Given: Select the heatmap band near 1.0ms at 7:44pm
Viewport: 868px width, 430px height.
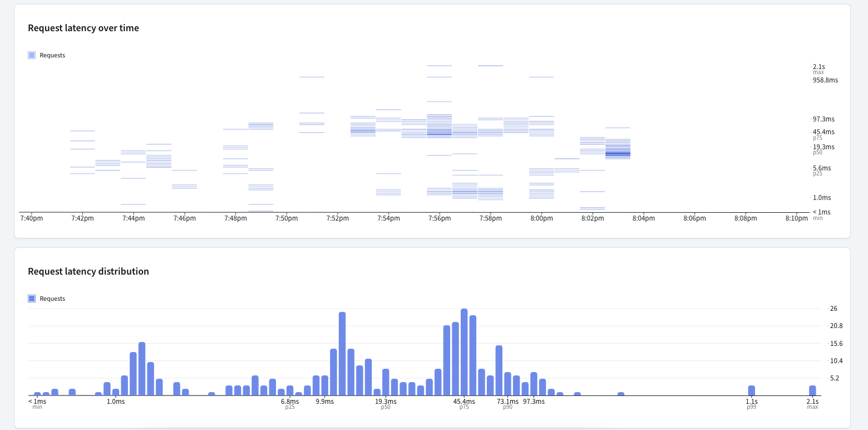Looking at the screenshot, I should coord(132,203).
